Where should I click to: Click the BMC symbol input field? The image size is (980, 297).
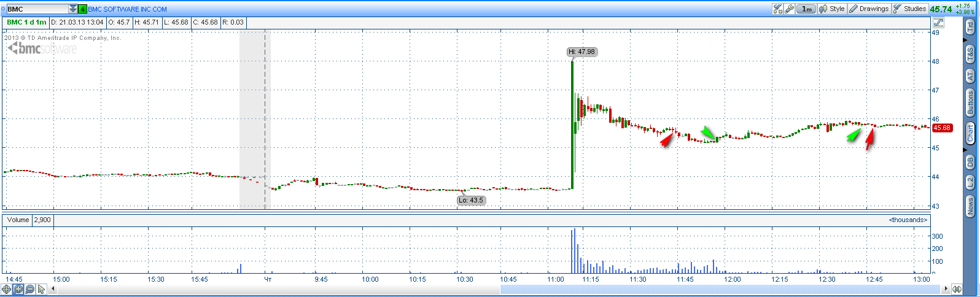[x=37, y=9]
